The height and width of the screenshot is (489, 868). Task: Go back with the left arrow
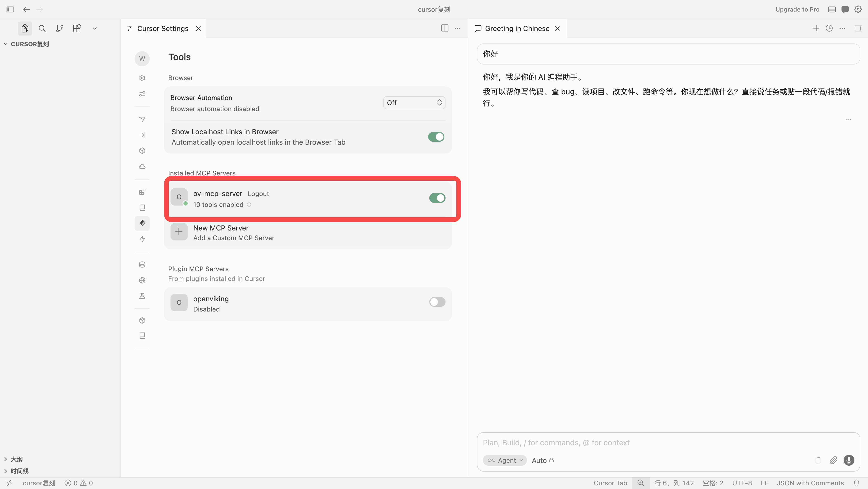pos(26,10)
